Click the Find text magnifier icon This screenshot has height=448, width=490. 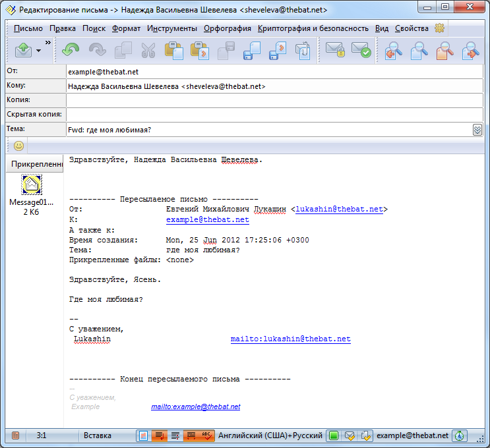[x=419, y=50]
